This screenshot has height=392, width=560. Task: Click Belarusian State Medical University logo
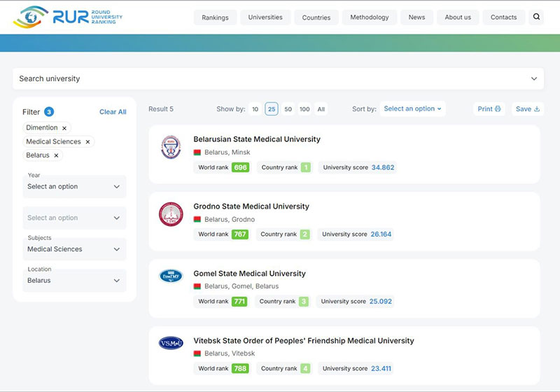171,147
